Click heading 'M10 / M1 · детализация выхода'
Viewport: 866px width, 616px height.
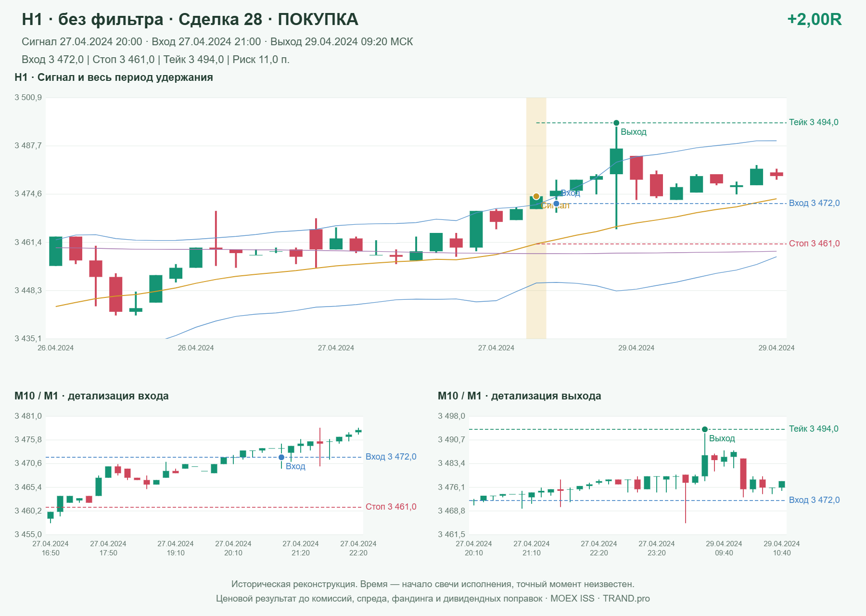point(519,396)
